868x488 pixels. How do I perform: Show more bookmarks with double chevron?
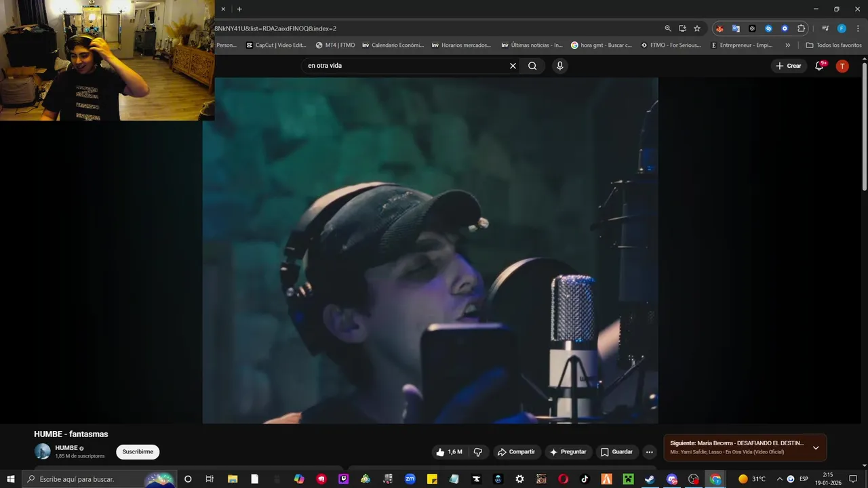(787, 45)
